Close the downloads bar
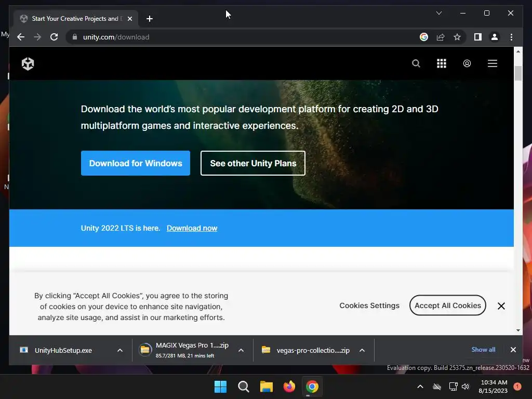Screen dimensions: 532x399 [513, 350]
